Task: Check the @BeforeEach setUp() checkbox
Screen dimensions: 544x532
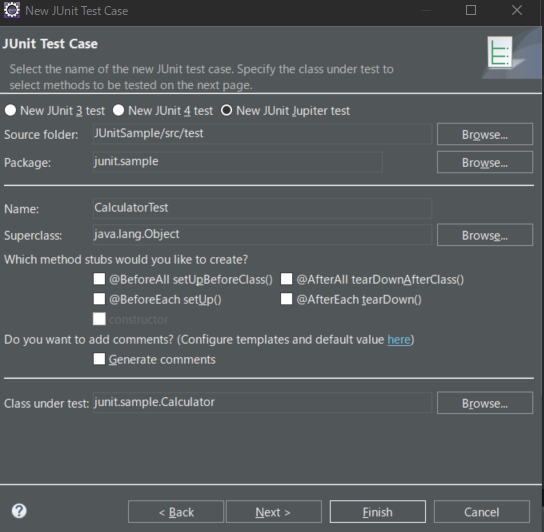Action: click(99, 299)
